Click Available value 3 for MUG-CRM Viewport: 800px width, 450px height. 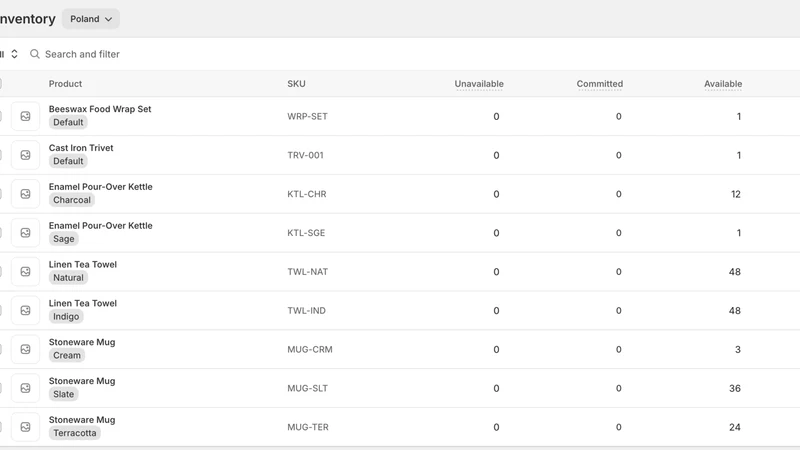(x=738, y=349)
